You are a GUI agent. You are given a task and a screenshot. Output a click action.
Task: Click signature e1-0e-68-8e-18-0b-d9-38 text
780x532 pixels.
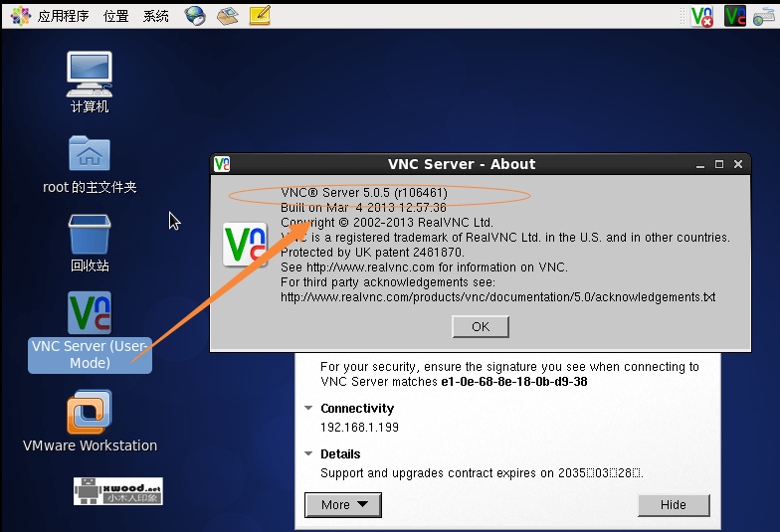click(513, 382)
